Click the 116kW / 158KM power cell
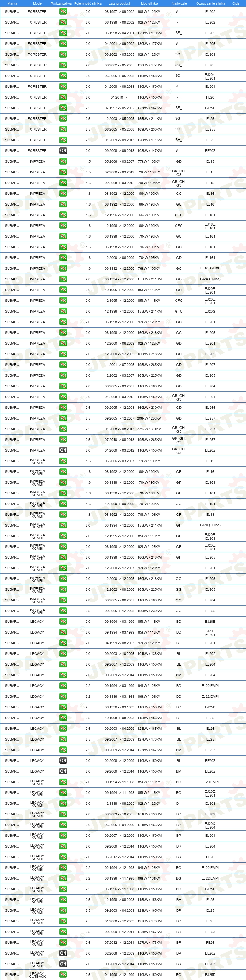This screenshot has height=980, width=246. pyautogui.click(x=149, y=76)
